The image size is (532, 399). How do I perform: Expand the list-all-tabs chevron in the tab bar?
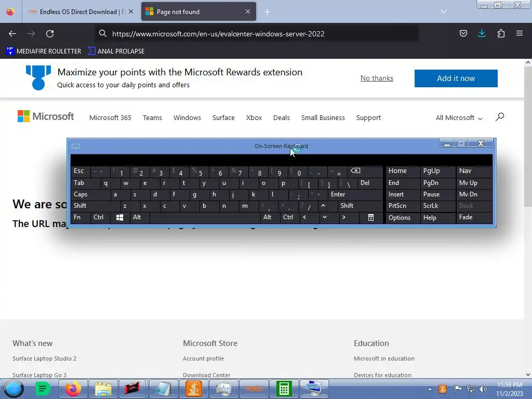(x=444, y=11)
